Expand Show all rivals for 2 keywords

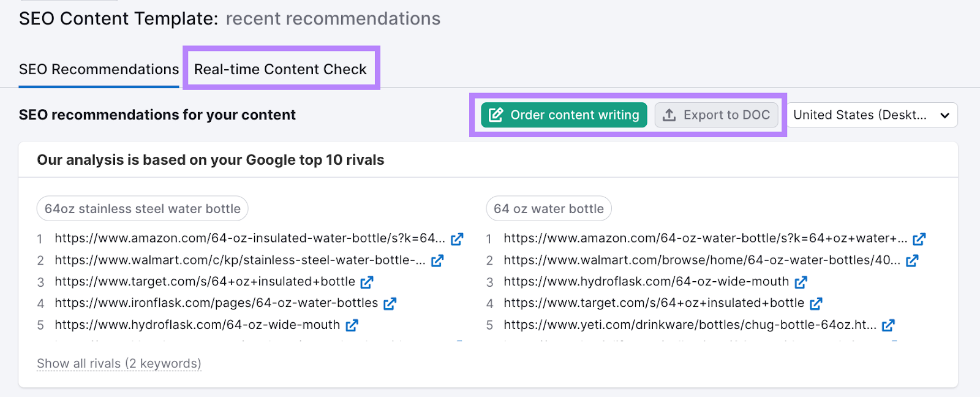point(118,363)
